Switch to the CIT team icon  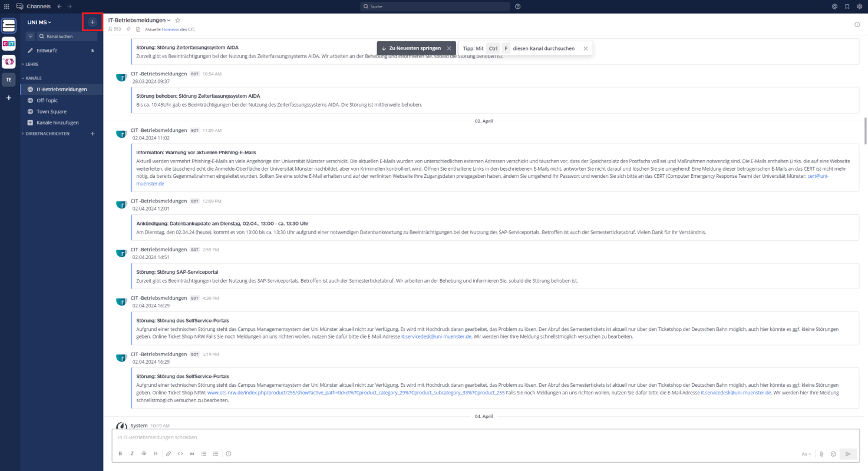click(x=9, y=43)
